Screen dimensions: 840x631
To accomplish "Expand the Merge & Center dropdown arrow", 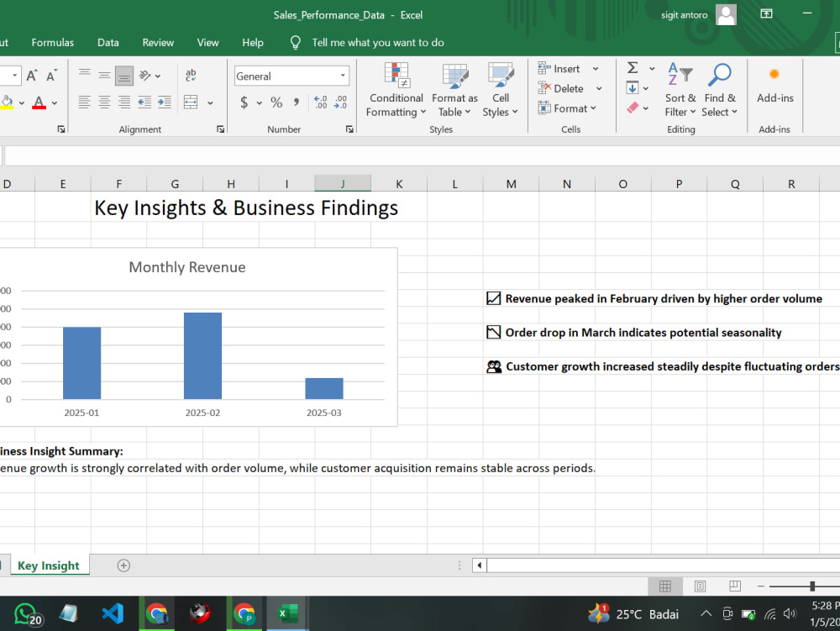I will point(210,103).
